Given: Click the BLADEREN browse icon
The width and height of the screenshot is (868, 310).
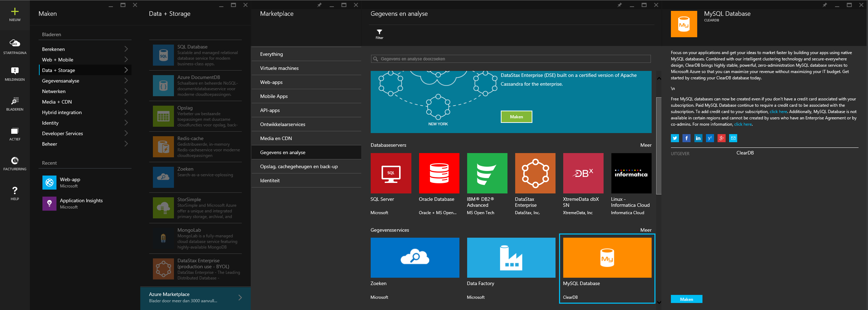Looking at the screenshot, I should click(x=15, y=101).
